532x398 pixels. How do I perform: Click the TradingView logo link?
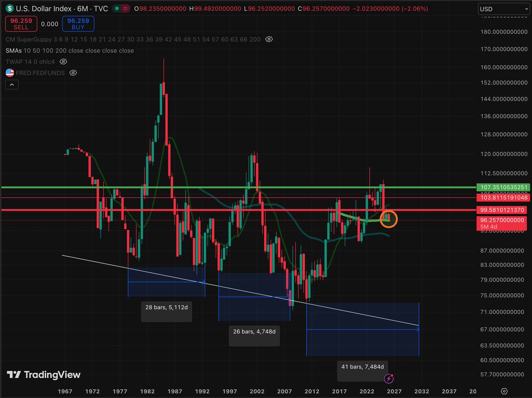point(44,374)
